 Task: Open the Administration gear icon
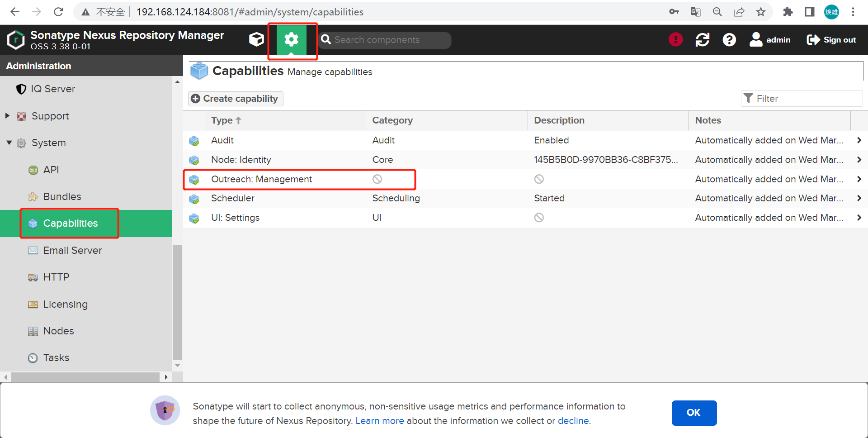291,40
